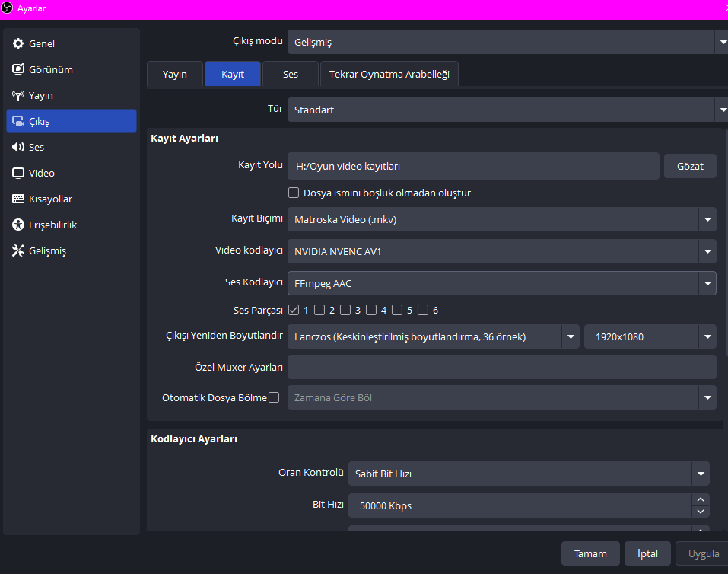Open Zamana Göre Böl dropdown
Screen dimensions: 728x574
tap(502, 397)
